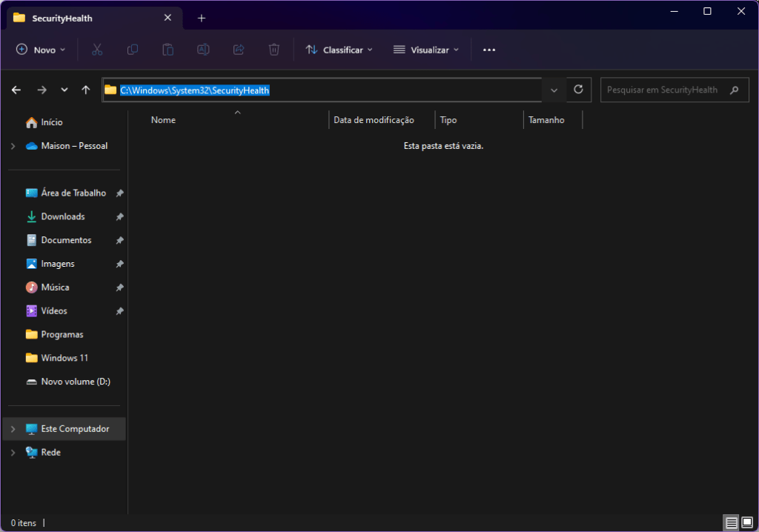The width and height of the screenshot is (759, 532).
Task: Click Pesquisar em SecurityHealth search box
Action: point(675,90)
